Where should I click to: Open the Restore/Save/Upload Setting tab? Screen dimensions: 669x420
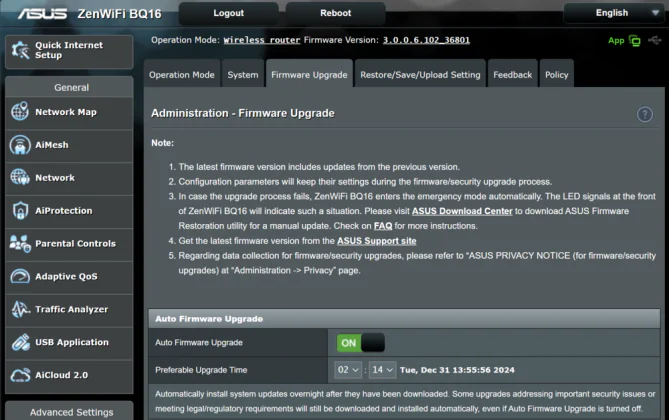point(420,74)
